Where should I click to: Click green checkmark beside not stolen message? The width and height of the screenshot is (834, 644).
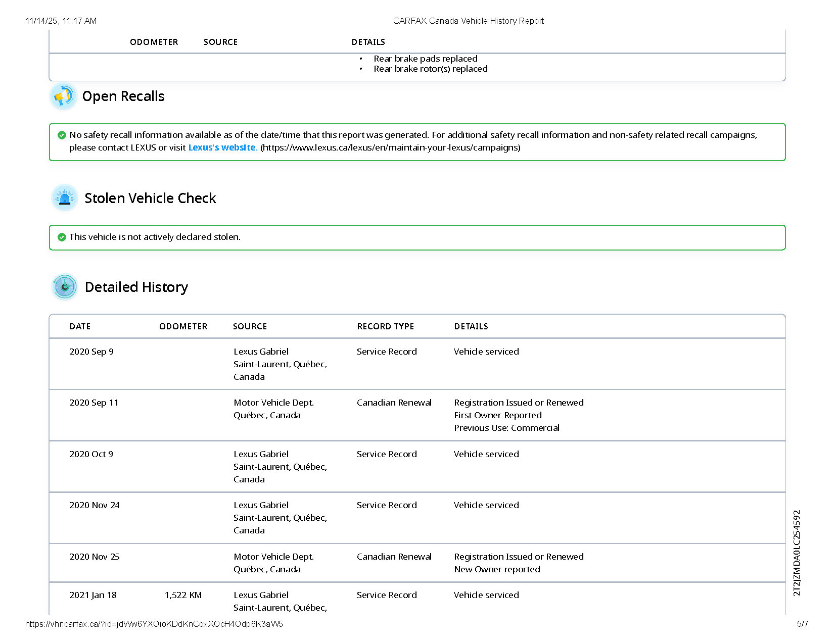(62, 237)
